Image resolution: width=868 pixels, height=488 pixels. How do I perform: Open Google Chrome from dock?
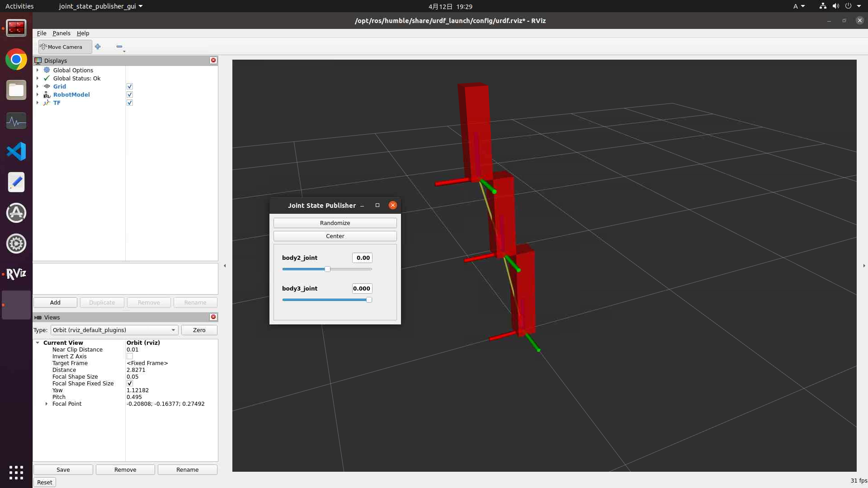(x=16, y=60)
